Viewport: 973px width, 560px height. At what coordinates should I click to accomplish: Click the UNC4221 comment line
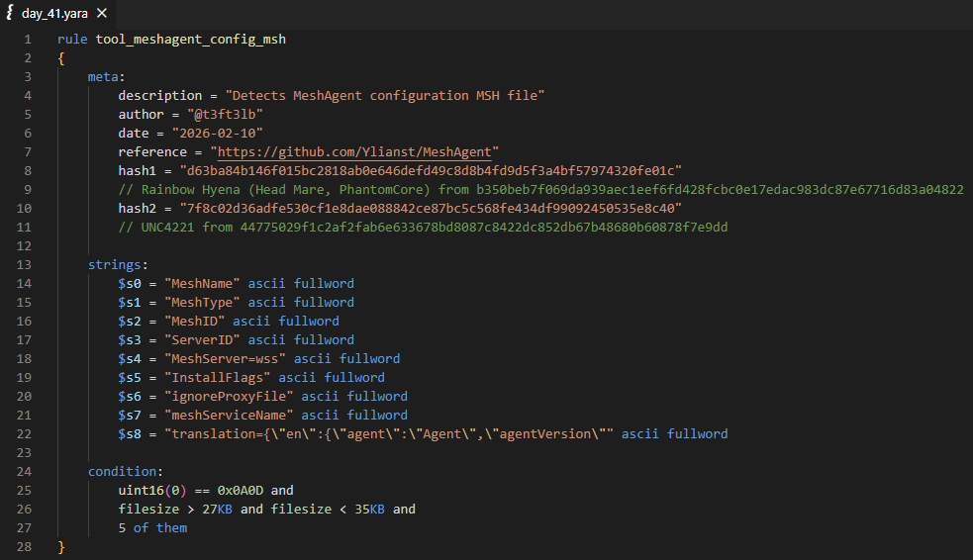pyautogui.click(x=424, y=227)
